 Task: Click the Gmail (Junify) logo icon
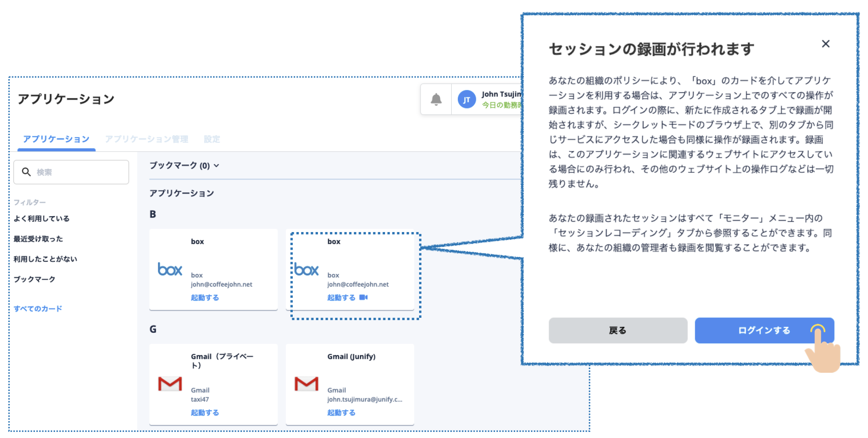pos(306,384)
